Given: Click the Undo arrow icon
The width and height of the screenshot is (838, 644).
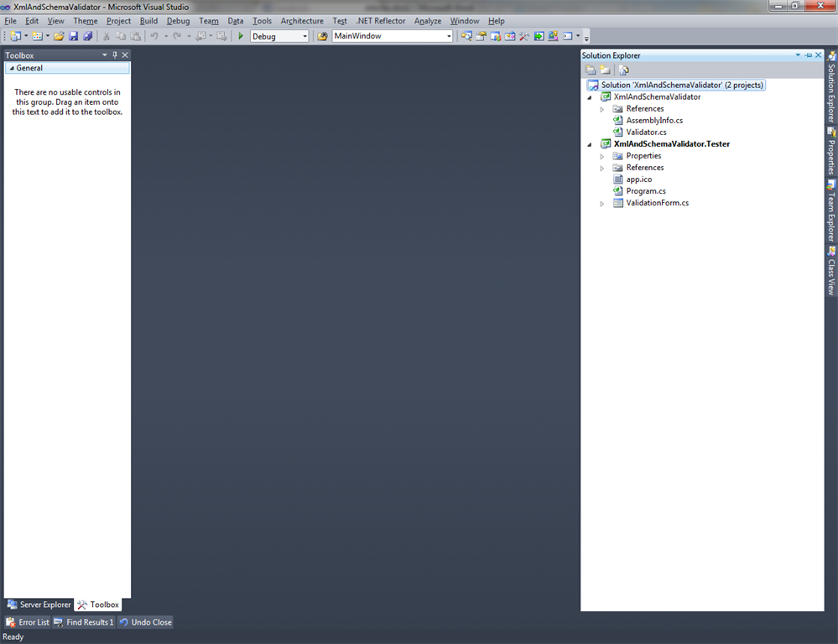Looking at the screenshot, I should click(154, 36).
